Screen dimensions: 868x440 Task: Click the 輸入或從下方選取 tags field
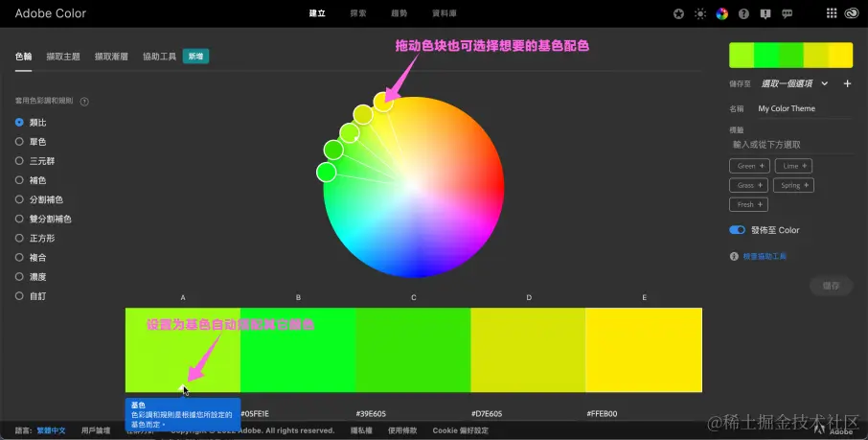pyautogui.click(x=791, y=145)
